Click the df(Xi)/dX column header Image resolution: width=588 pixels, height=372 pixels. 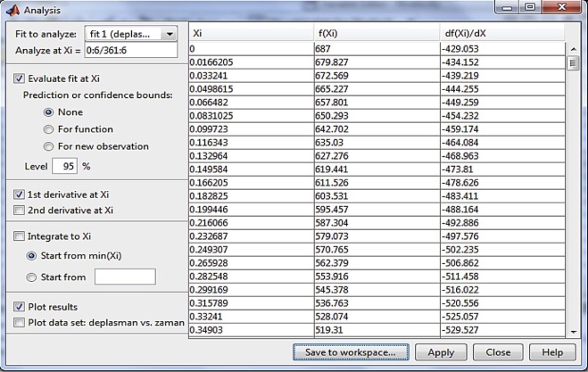pos(502,33)
